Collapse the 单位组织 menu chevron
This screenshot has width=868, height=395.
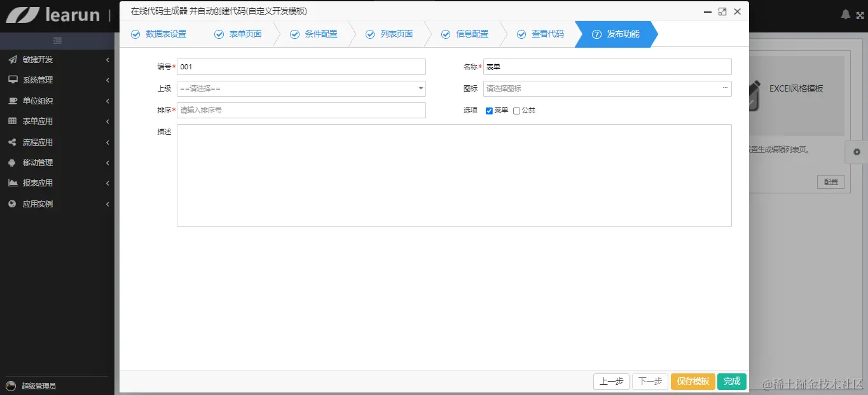107,100
